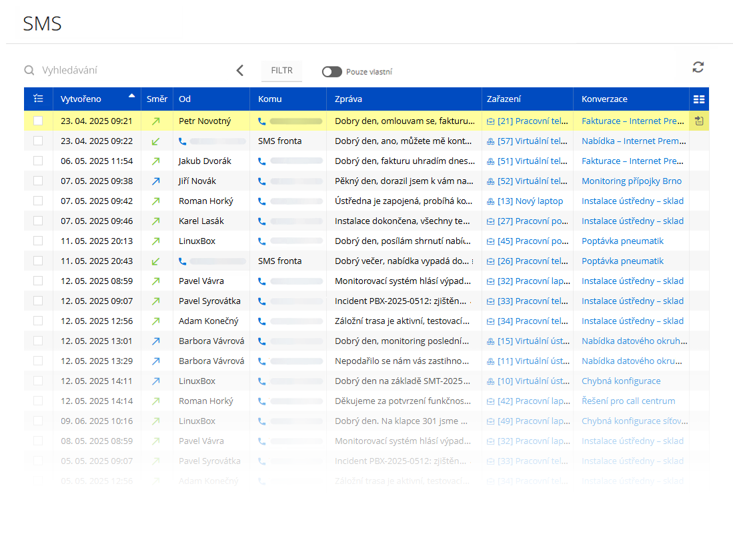The height and width of the screenshot is (560, 733).
Task: Open detail icon on Petr Novotný row
Action: pyautogui.click(x=699, y=121)
